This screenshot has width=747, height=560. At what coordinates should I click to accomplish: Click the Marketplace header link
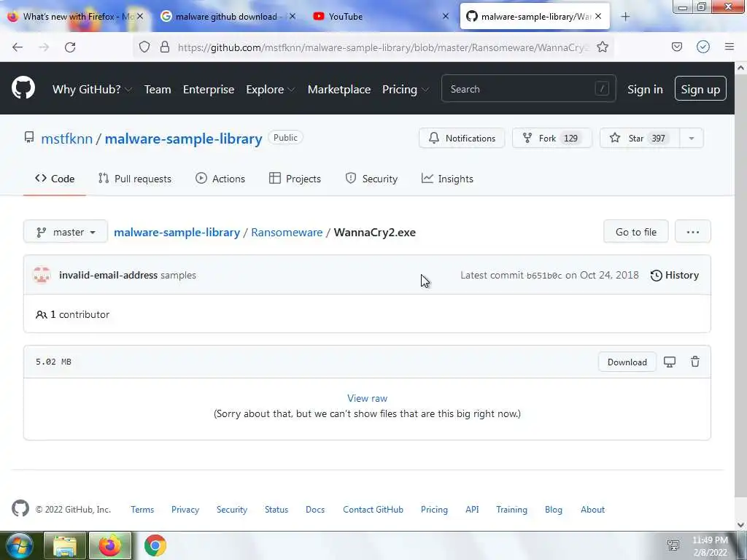point(339,89)
